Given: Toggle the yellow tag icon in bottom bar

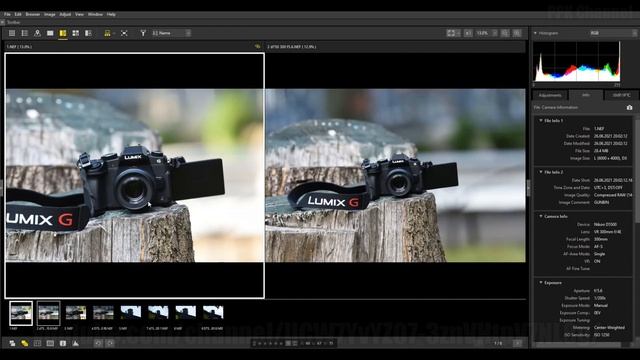Looking at the screenshot, I should (24, 343).
